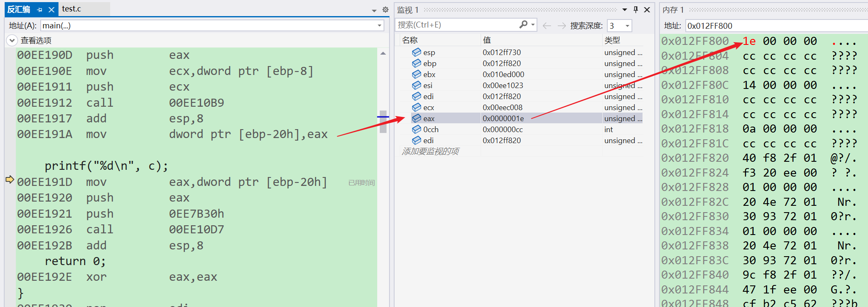
Task: Click the call 00EE10B9 instruction line
Action: click(121, 103)
